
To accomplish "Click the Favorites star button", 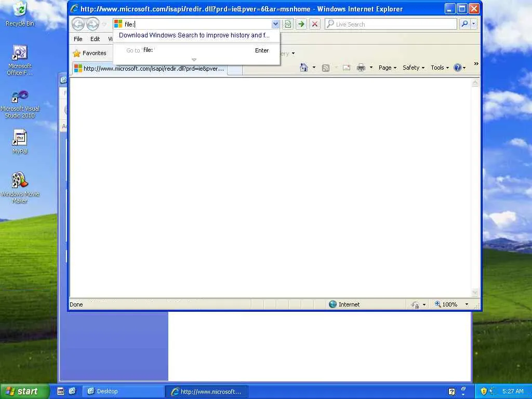I will 89,54.
